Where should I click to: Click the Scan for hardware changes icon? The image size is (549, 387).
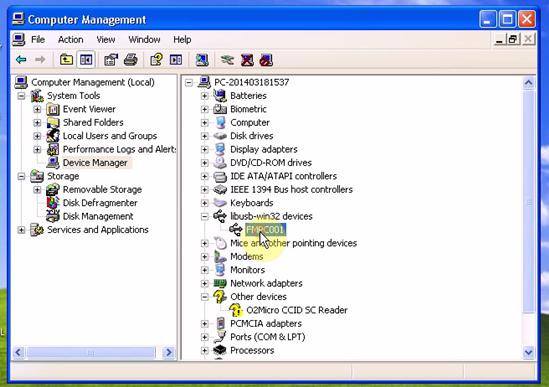click(x=202, y=60)
